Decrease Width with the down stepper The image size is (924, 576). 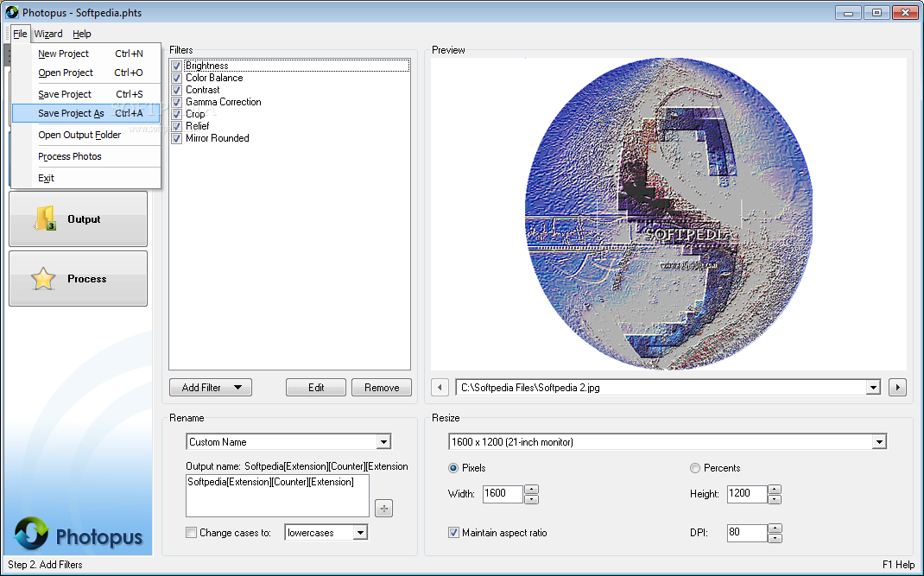531,499
